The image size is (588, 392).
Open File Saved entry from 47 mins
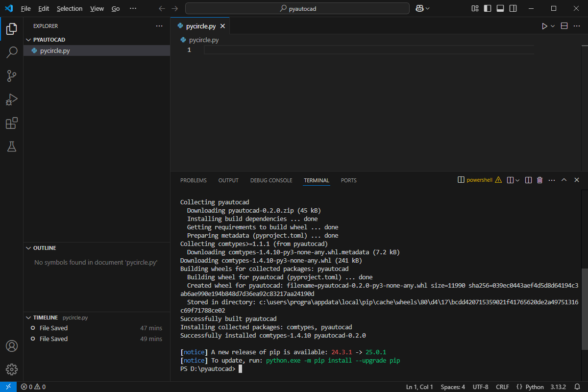(97, 328)
